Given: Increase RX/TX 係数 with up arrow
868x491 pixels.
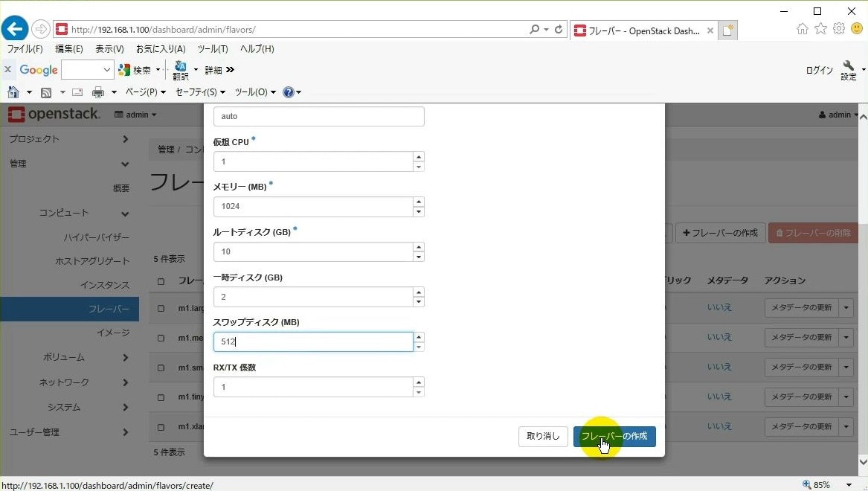Looking at the screenshot, I should tap(419, 382).
